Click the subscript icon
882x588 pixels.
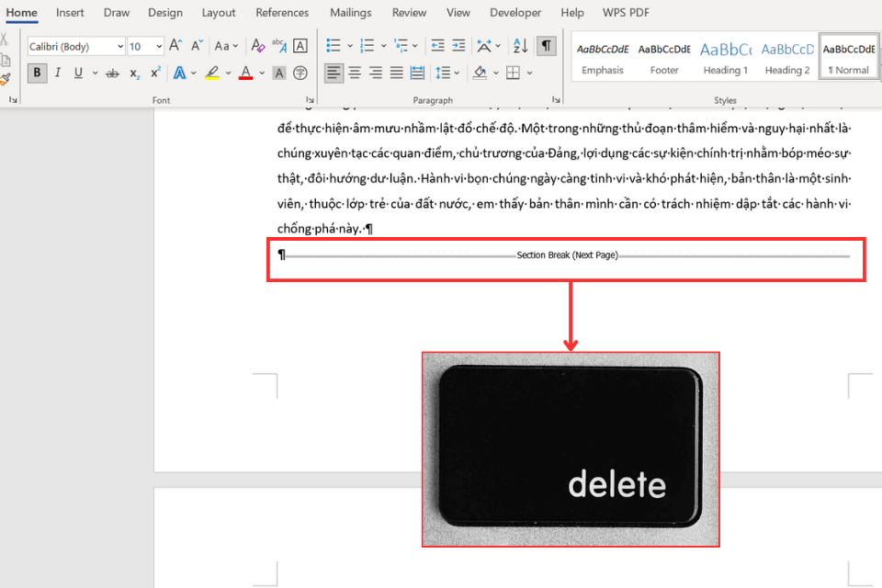point(135,73)
